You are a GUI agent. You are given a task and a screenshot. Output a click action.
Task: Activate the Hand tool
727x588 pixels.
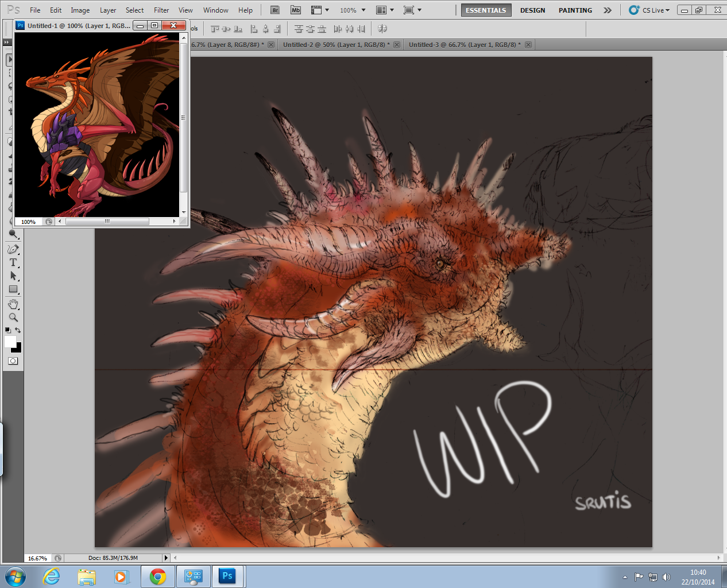click(x=13, y=304)
